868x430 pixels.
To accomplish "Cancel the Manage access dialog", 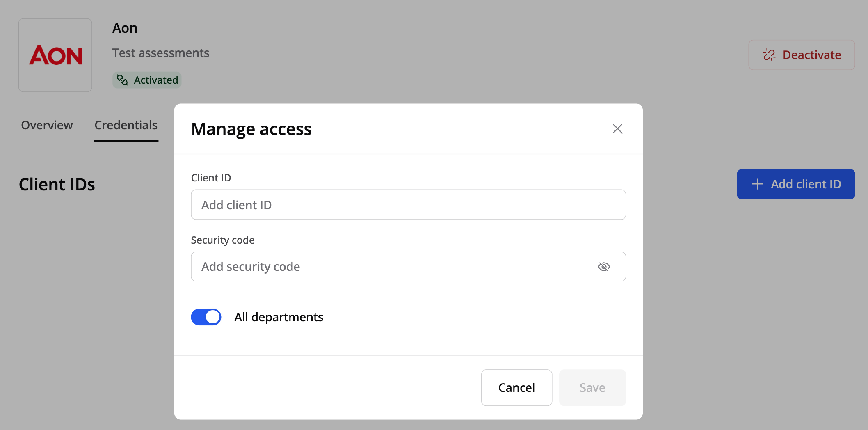I will 516,388.
